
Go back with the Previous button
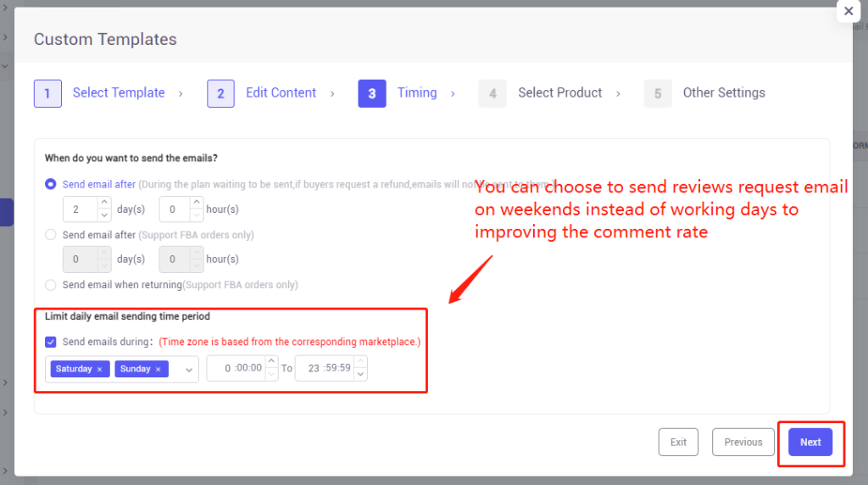(743, 442)
